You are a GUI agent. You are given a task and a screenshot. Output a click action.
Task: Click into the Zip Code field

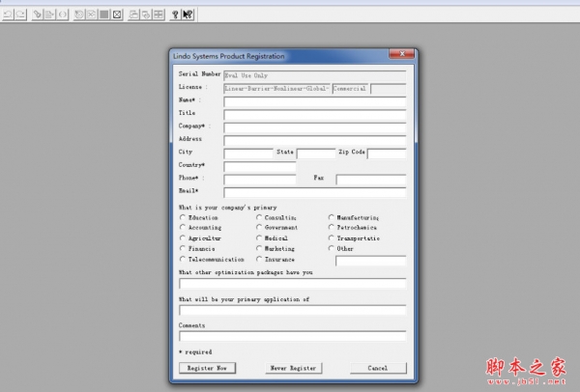(387, 154)
